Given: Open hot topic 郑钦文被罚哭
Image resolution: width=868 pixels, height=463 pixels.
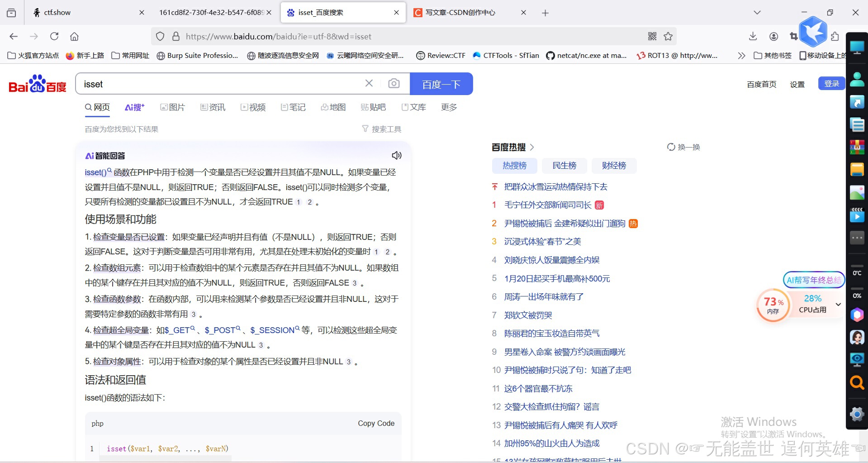Looking at the screenshot, I should (x=528, y=315).
